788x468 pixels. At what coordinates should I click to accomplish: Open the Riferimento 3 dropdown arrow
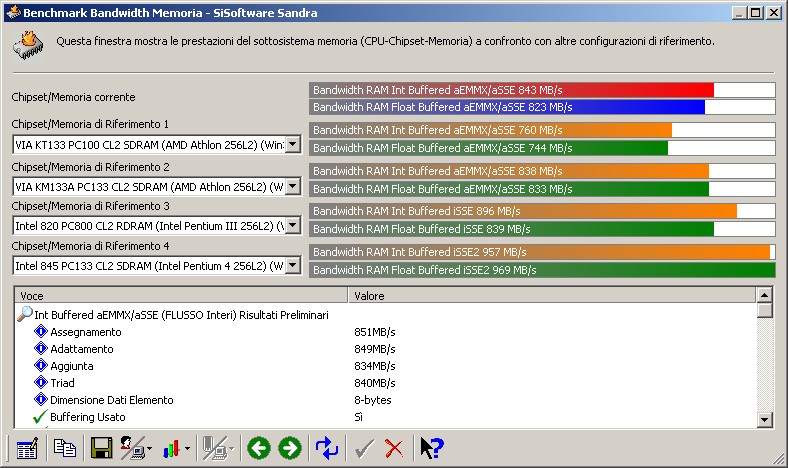292,225
